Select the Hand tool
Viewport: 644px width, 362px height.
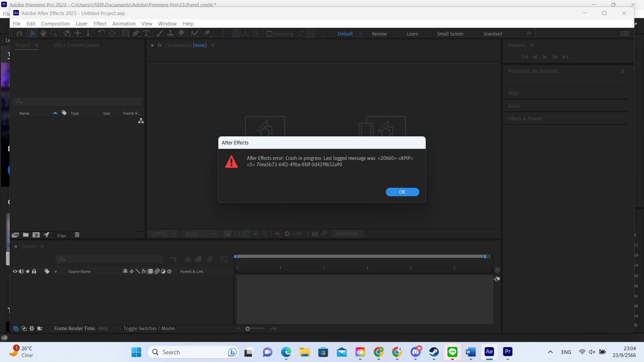(x=43, y=33)
